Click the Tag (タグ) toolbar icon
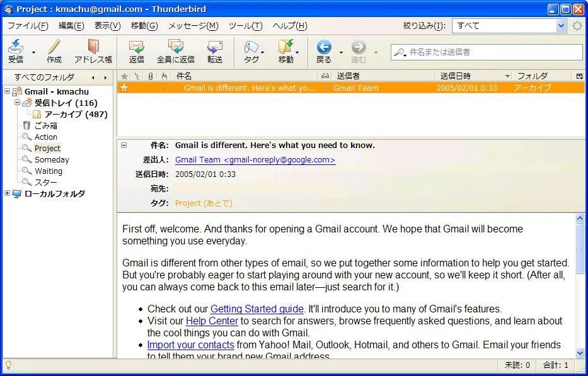This screenshot has height=376, width=588. pos(251,47)
